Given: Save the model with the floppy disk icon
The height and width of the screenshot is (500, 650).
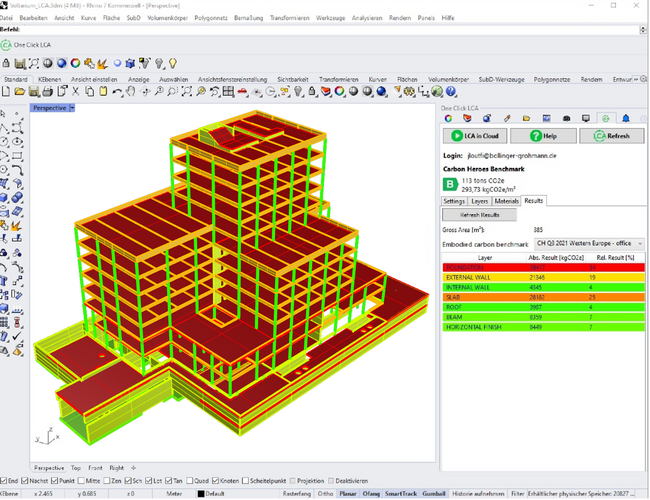Looking at the screenshot, I should tap(34, 92).
